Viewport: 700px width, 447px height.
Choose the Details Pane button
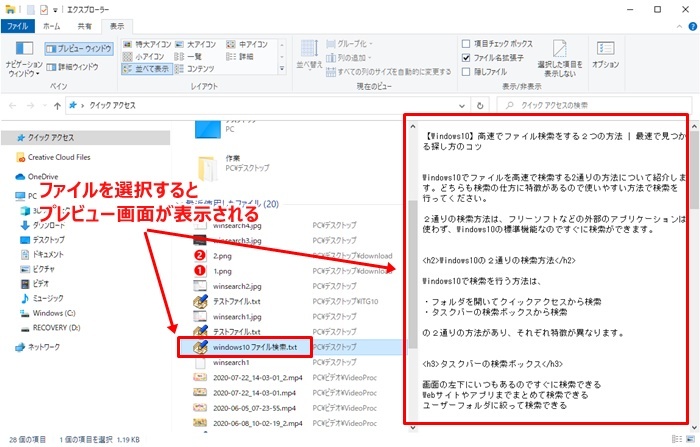click(x=78, y=66)
